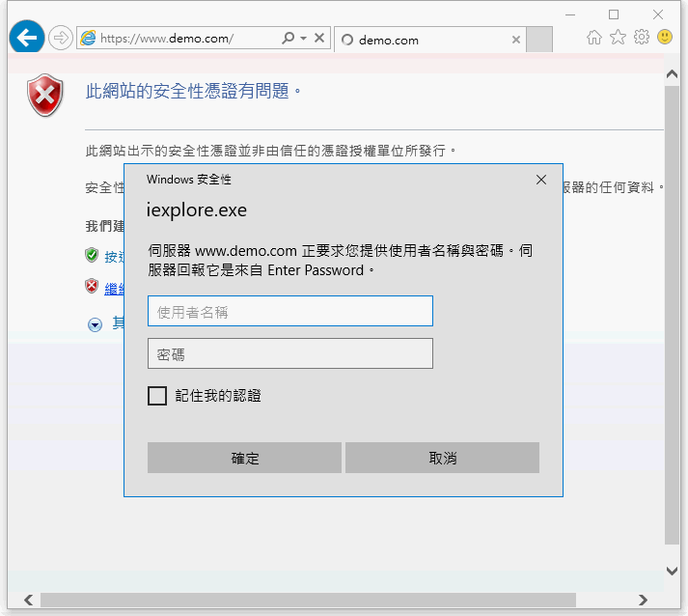Click the 取消 button
This screenshot has height=616, width=688.
(x=442, y=458)
